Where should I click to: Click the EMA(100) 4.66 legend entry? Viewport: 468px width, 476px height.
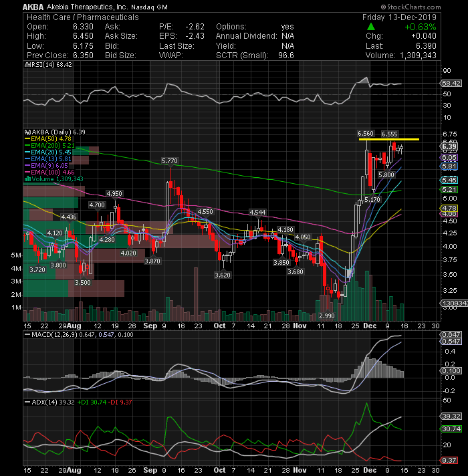[x=49, y=172]
